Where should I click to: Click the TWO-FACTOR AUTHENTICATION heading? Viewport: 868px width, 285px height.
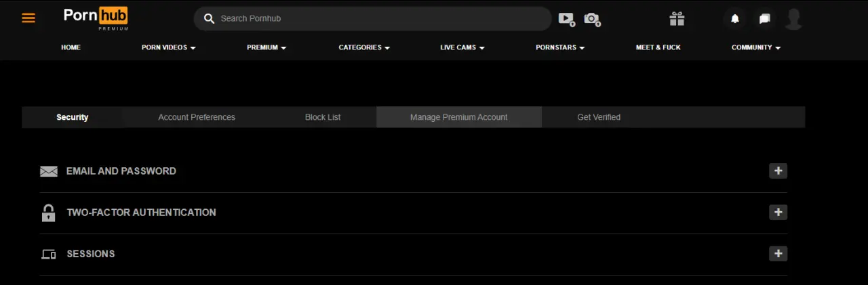point(141,213)
